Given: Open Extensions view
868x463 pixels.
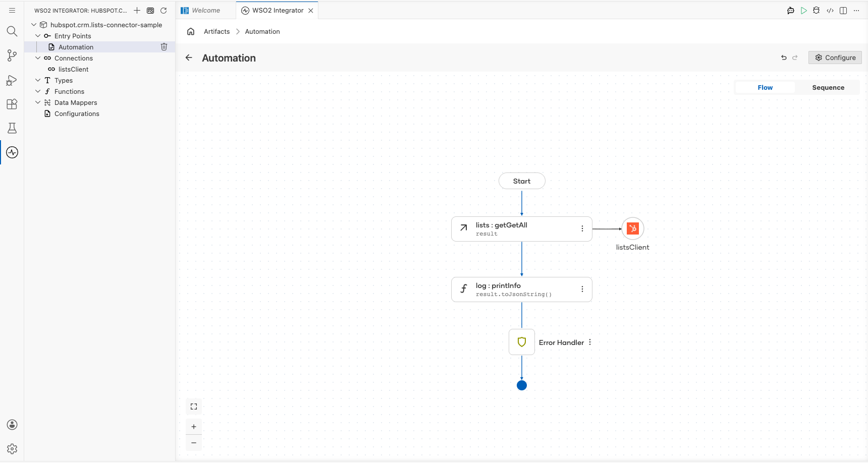Looking at the screenshot, I should coord(12,104).
